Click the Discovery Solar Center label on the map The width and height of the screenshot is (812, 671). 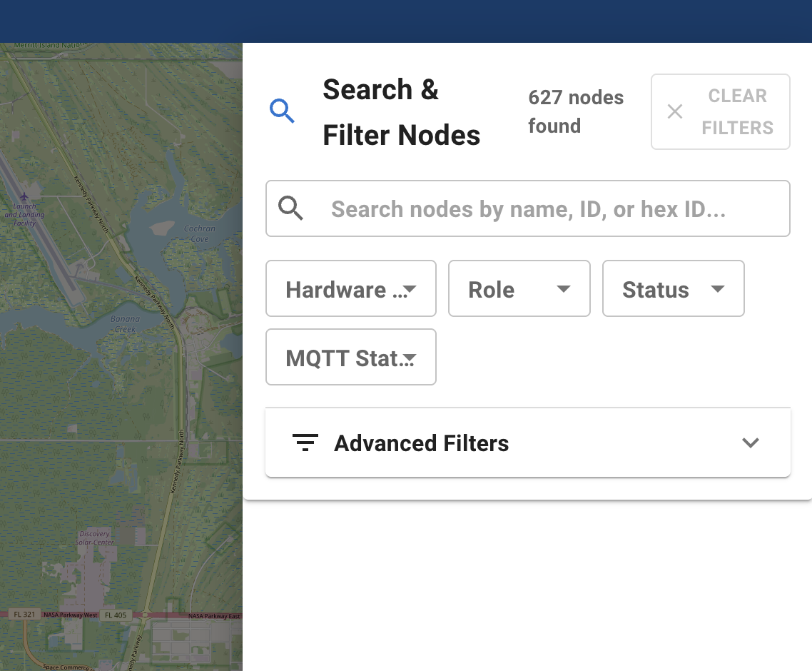96,538
